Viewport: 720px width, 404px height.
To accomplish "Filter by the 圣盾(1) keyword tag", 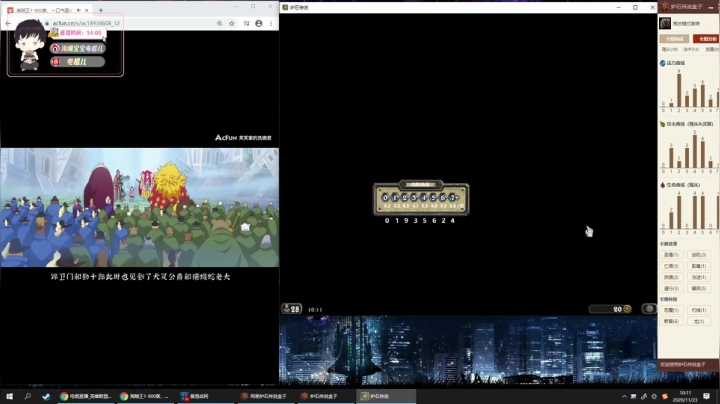I will point(671,255).
